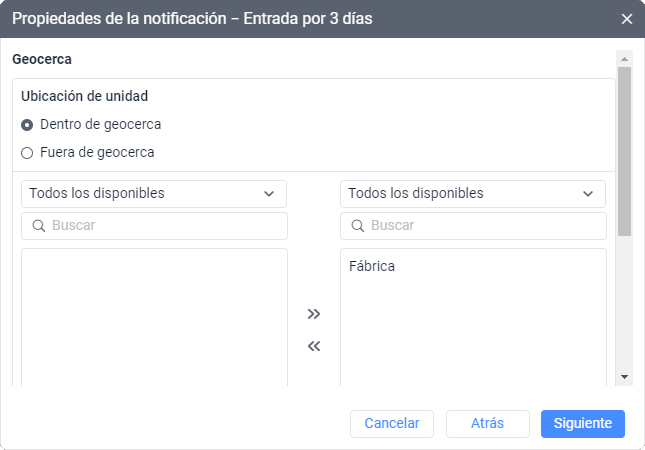Select the Fuera de geocerca option
Viewport: 645px width, 450px height.
coord(27,153)
